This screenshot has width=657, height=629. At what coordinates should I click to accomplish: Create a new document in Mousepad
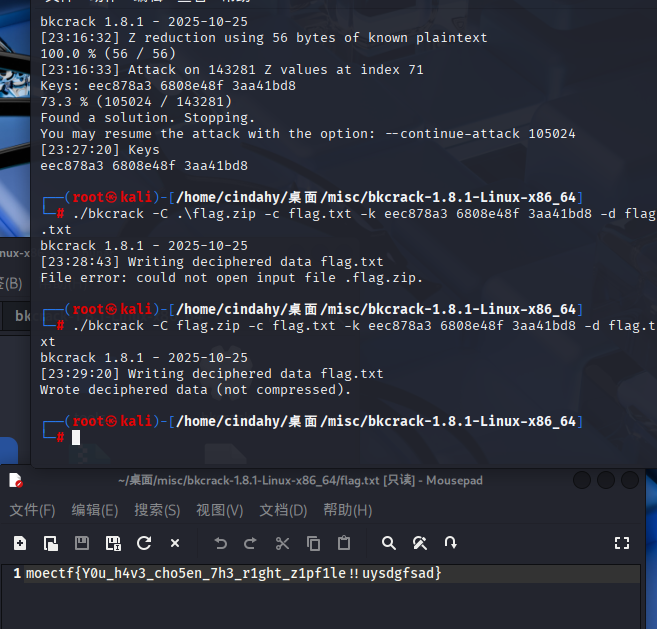click(20, 543)
